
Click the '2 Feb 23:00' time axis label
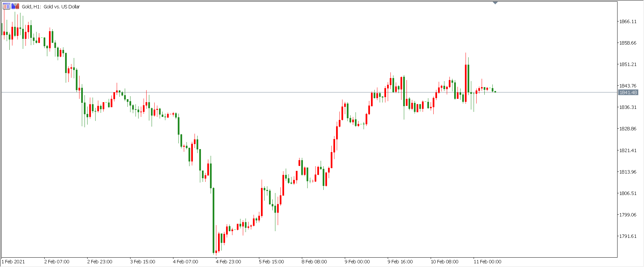[x=100, y=262]
